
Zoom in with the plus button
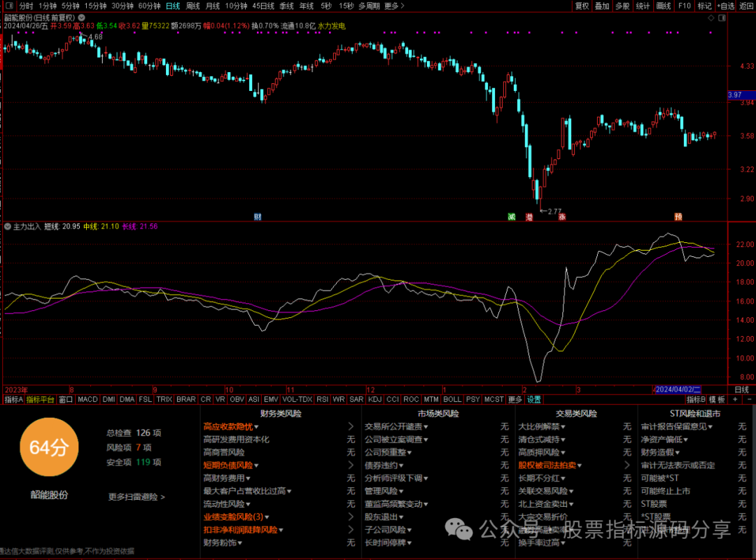735,400
